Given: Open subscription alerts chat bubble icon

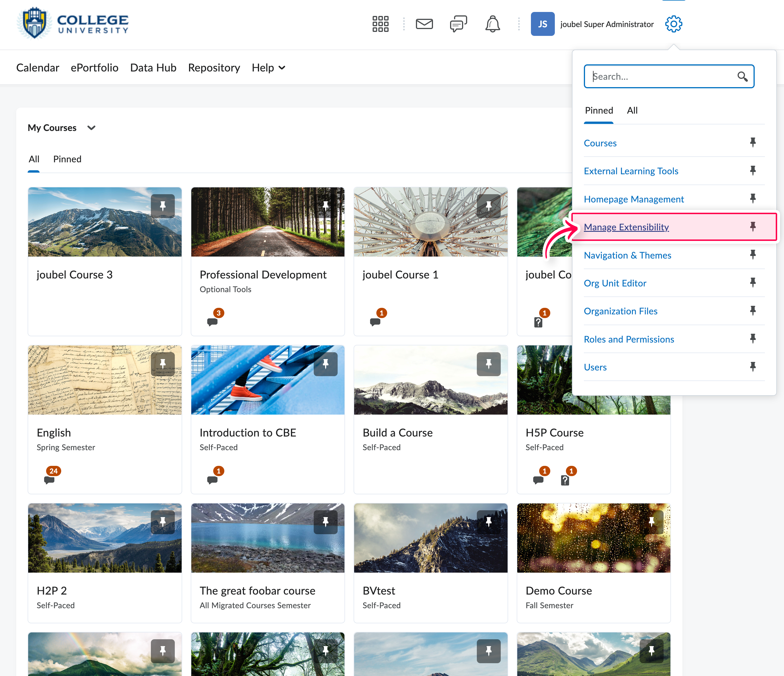Looking at the screenshot, I should 458,24.
